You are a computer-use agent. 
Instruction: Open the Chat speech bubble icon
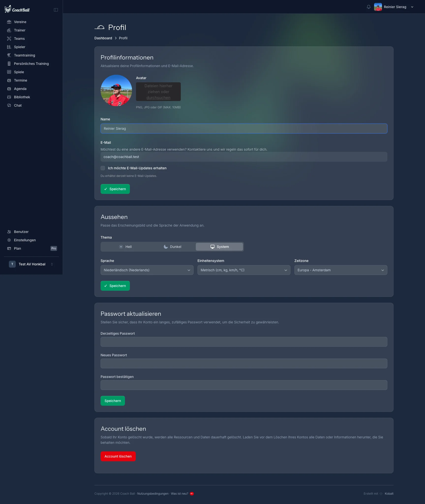point(9,105)
